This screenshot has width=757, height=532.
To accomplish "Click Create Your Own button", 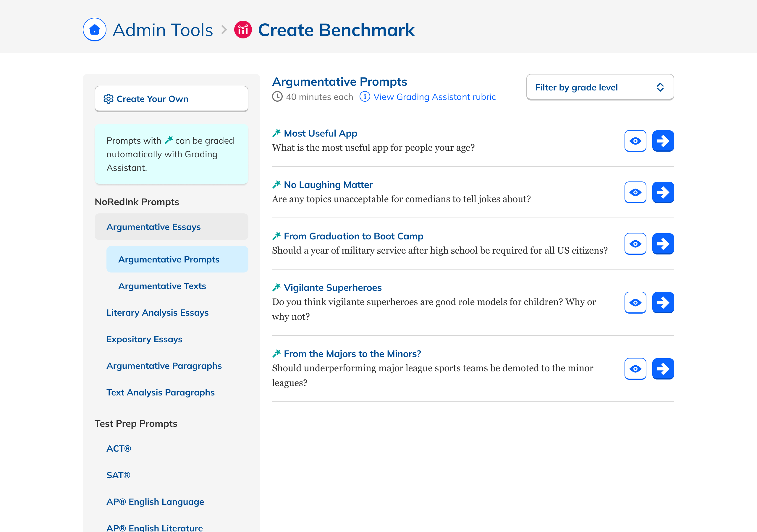I will (x=171, y=99).
